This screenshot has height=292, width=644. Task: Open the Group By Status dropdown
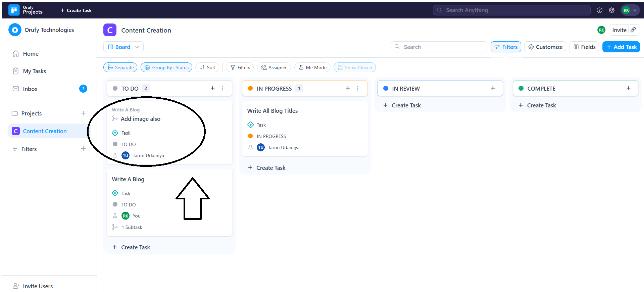[166, 67]
